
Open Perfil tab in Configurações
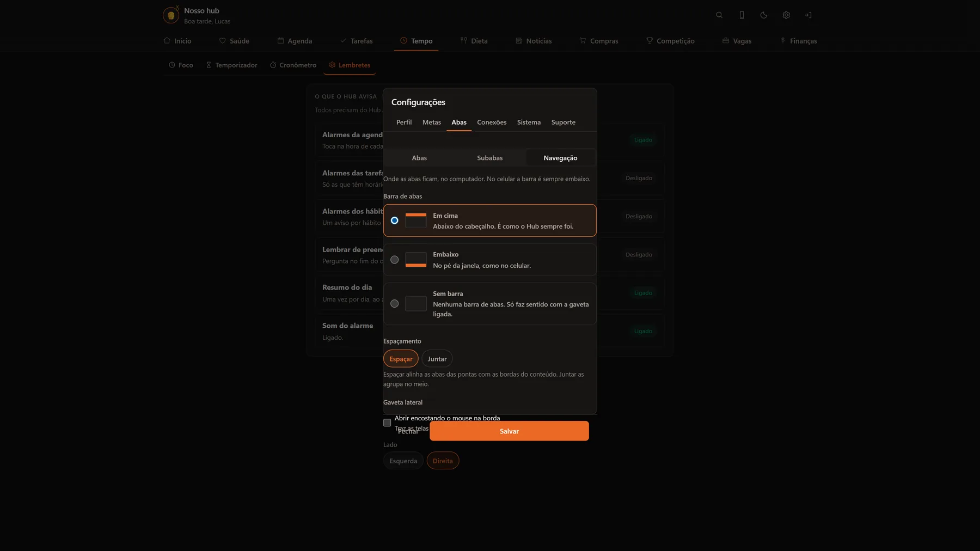coord(404,122)
